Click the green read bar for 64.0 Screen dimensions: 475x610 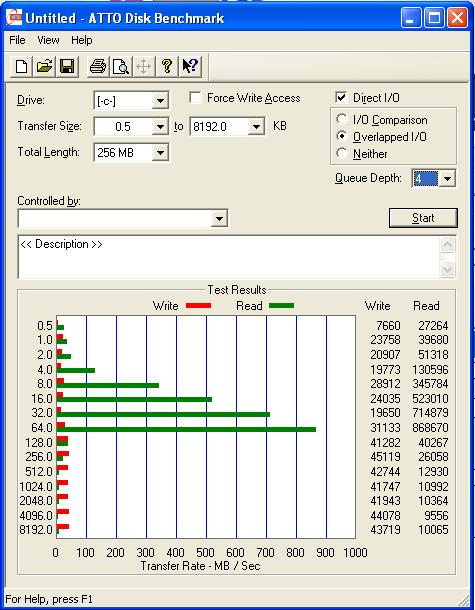click(186, 429)
